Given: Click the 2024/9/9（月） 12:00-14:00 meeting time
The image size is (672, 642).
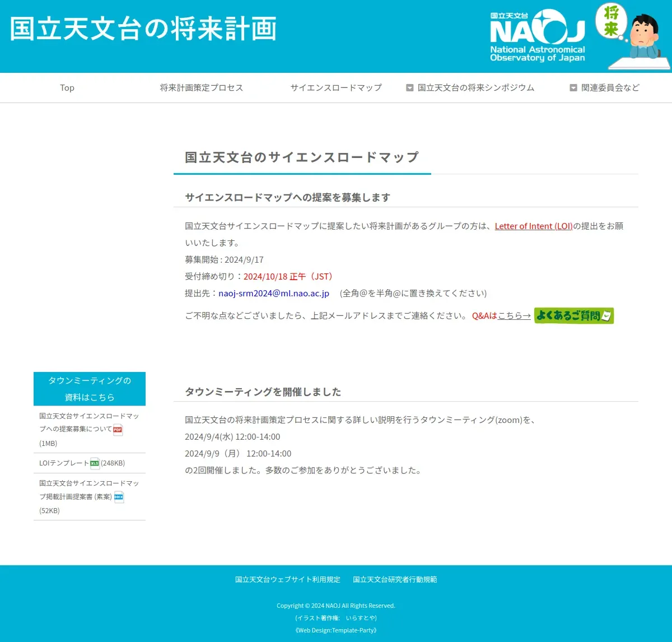Looking at the screenshot, I should point(238,454).
